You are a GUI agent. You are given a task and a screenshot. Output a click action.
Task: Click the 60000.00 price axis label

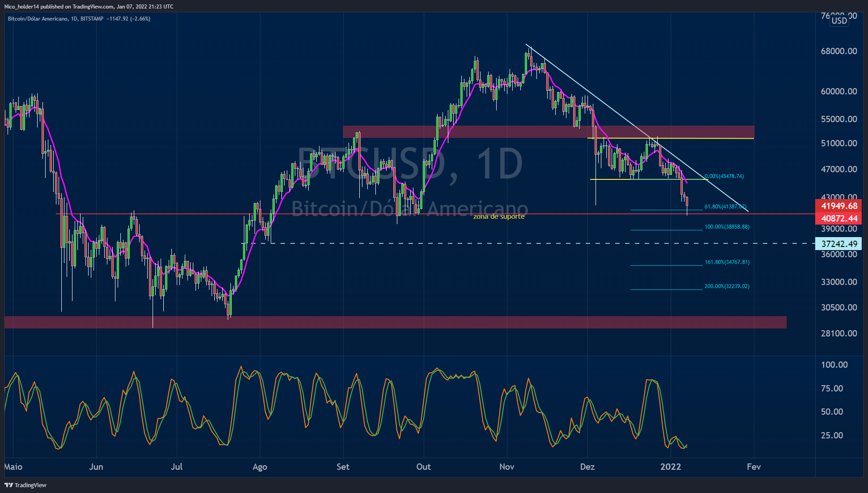tap(839, 91)
